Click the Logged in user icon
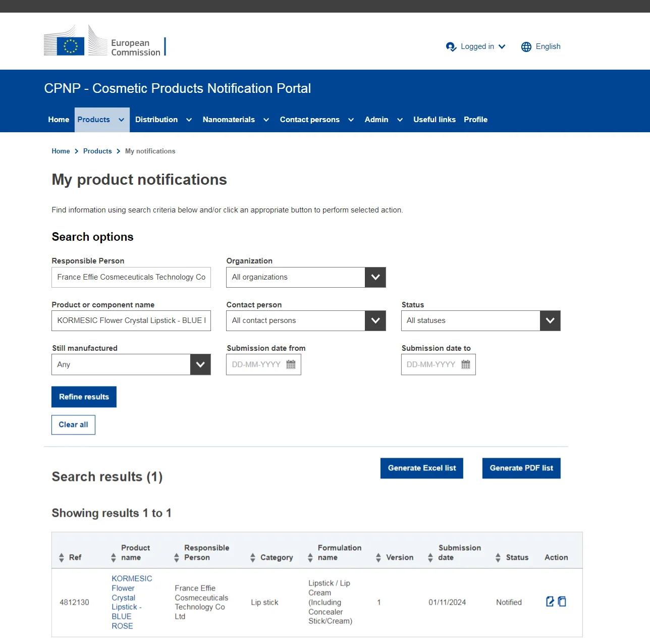This screenshot has width=650, height=644. pyautogui.click(x=451, y=47)
